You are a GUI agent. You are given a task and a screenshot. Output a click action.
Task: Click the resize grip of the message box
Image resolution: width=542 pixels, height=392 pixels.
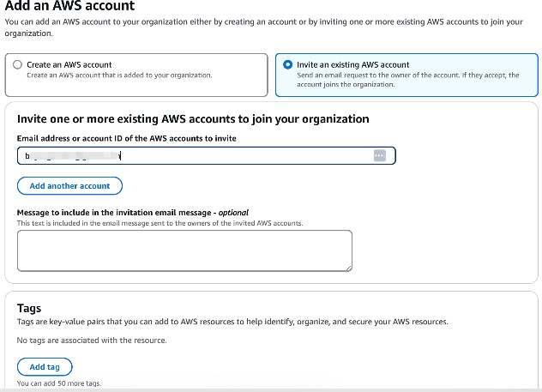(x=349, y=268)
